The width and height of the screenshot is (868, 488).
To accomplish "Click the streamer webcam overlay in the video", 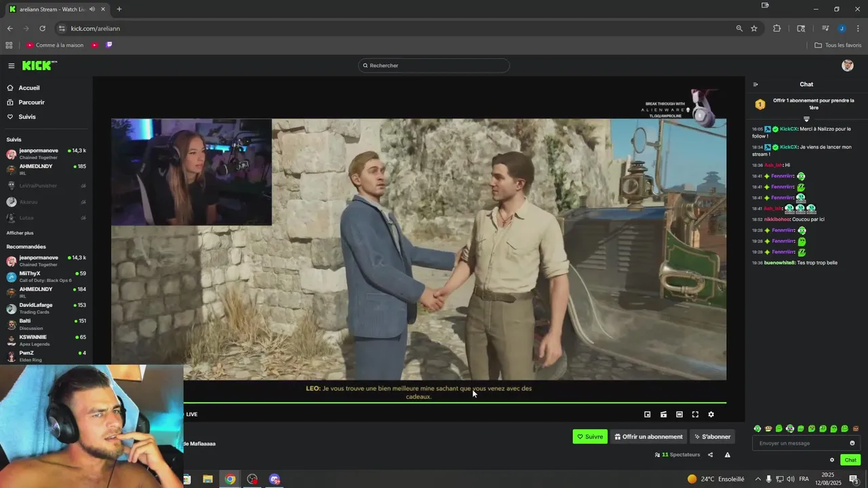I will (x=191, y=172).
